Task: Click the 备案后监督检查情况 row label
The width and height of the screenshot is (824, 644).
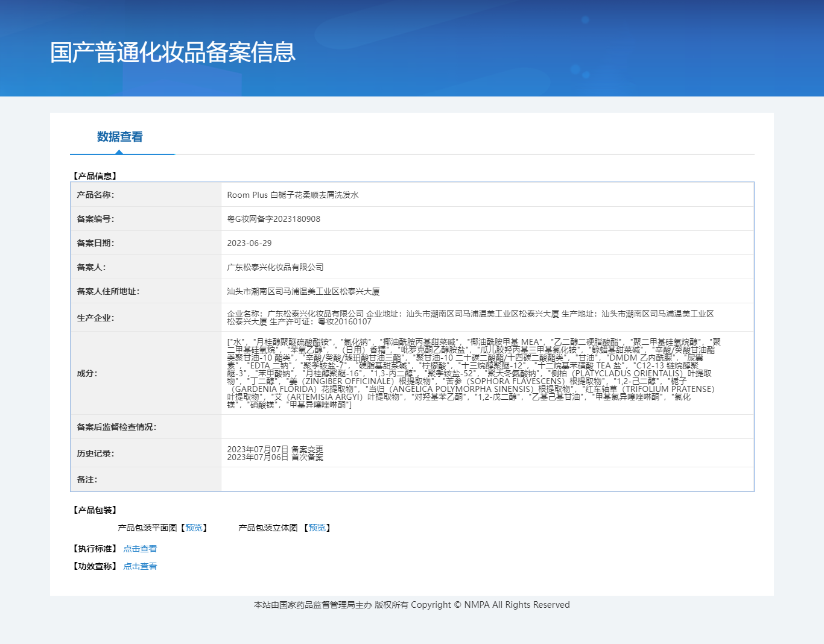Action: click(116, 427)
